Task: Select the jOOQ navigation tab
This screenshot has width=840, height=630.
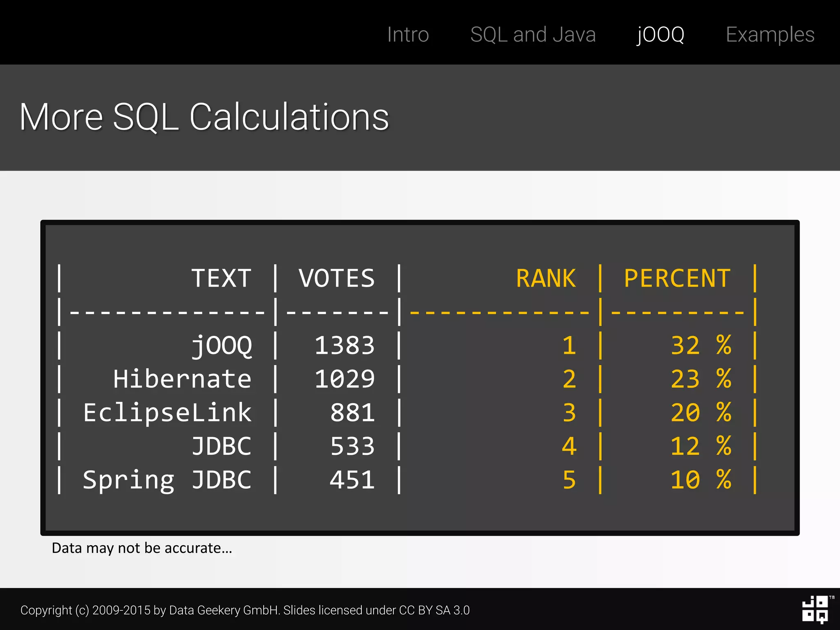Action: pos(660,34)
